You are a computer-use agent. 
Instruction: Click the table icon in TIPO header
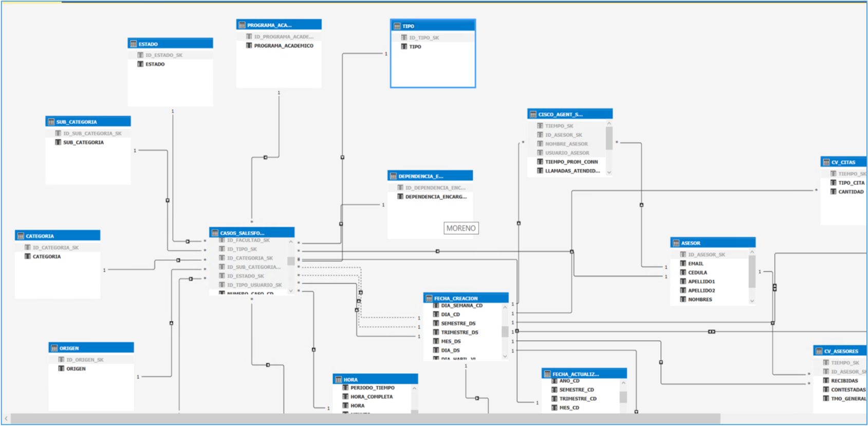(x=397, y=26)
